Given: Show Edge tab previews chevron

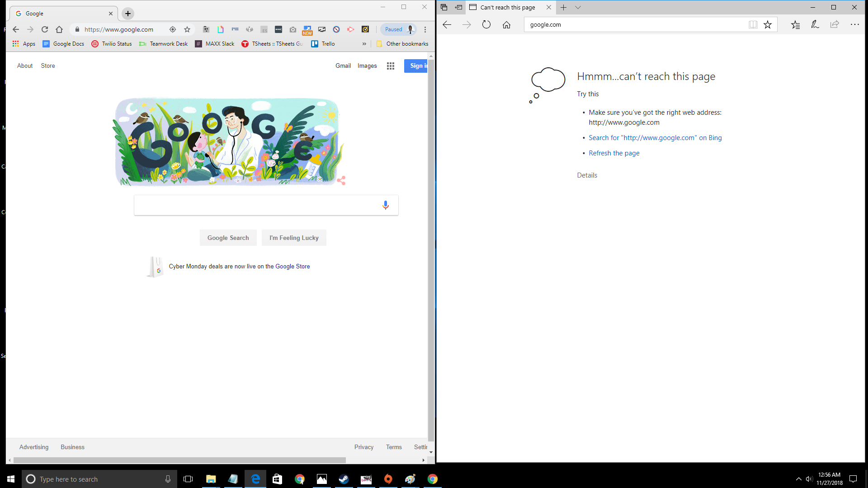Looking at the screenshot, I should pyautogui.click(x=578, y=7).
